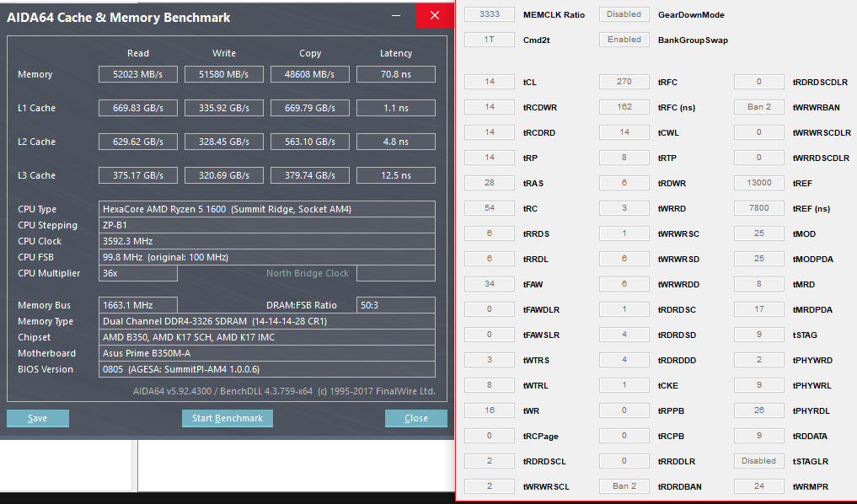Click the tSTAG value box
Screen dimensions: 857x504
point(758,334)
